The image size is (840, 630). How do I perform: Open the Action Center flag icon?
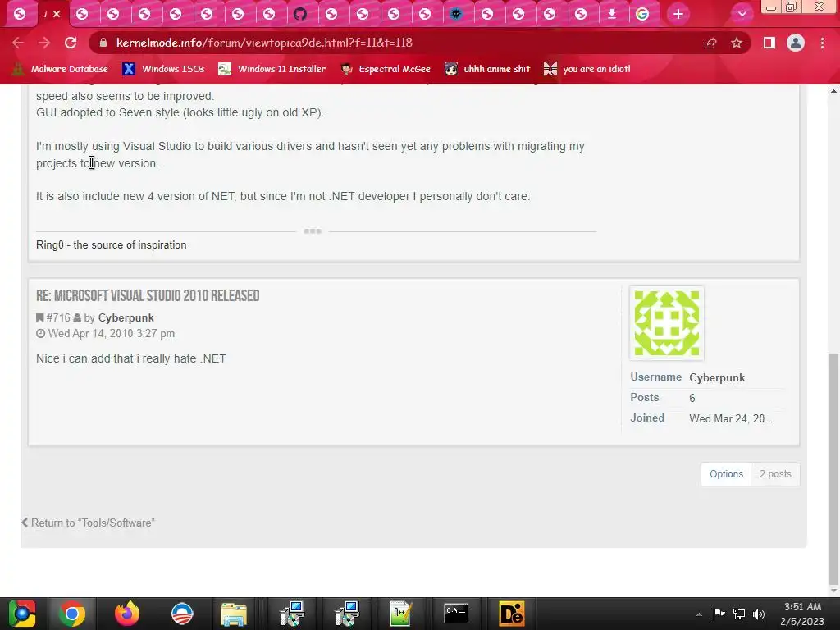pos(719,614)
